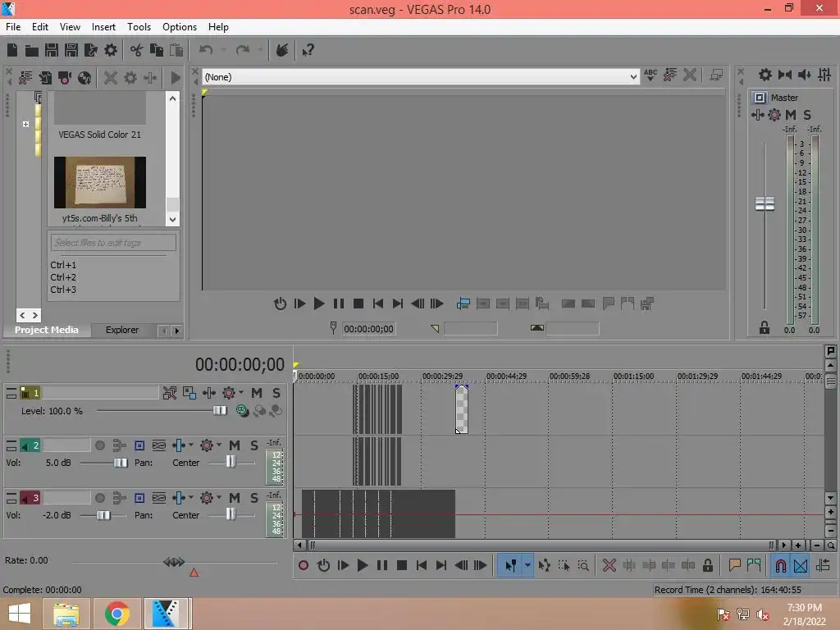Open project properties gear in main toolbar
Screen dimensions: 840x630
pos(111,50)
